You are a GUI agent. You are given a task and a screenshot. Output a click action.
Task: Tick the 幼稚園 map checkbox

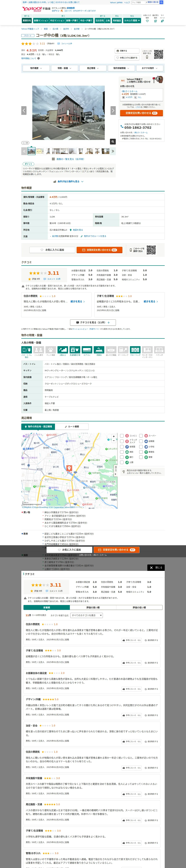[x=141, y=441]
